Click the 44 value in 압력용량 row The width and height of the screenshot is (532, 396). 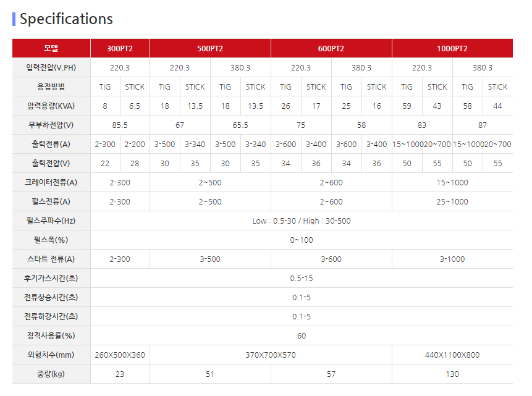[x=498, y=106]
